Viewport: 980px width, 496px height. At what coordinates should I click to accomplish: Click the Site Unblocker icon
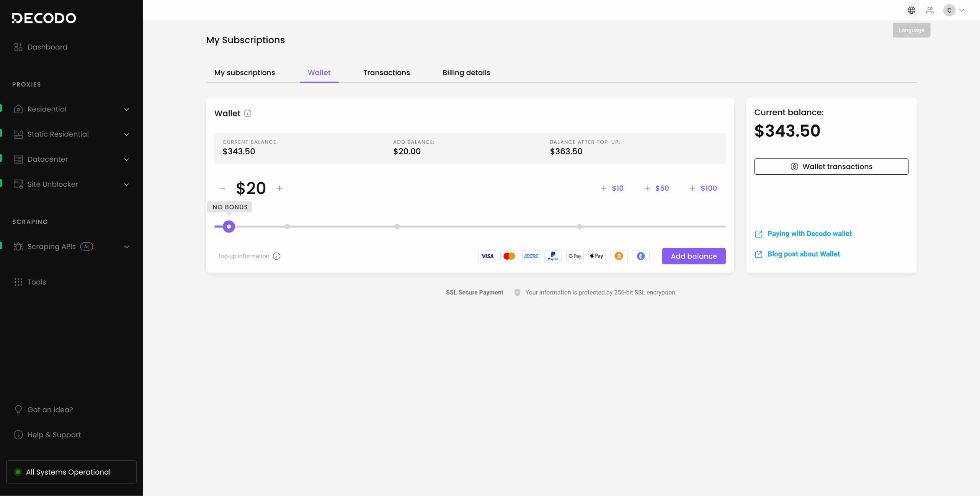click(x=18, y=184)
